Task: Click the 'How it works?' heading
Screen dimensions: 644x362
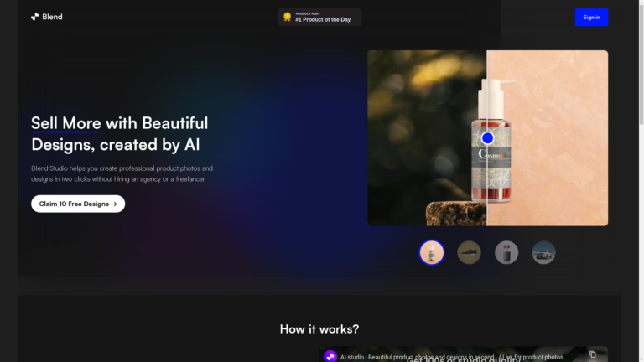Action: pyautogui.click(x=319, y=328)
